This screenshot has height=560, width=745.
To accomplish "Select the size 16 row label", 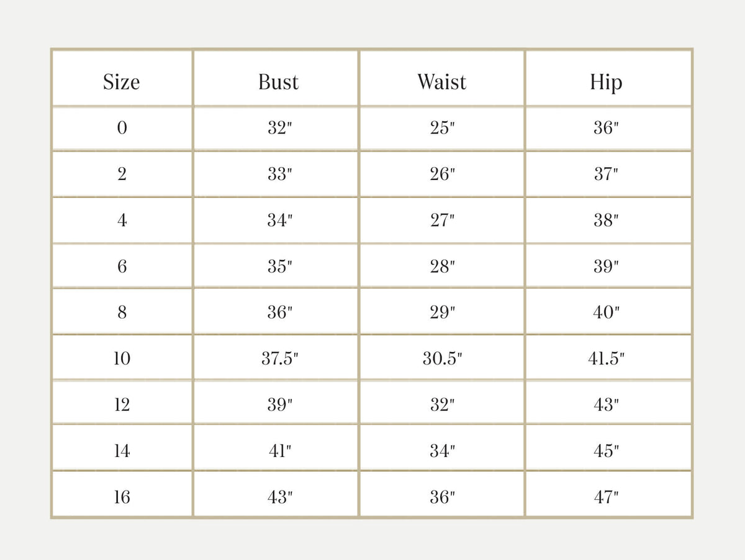I will (x=122, y=497).
